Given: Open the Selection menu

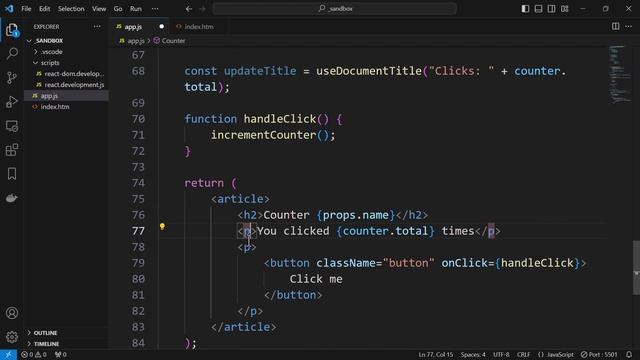Looking at the screenshot, I should tap(71, 9).
